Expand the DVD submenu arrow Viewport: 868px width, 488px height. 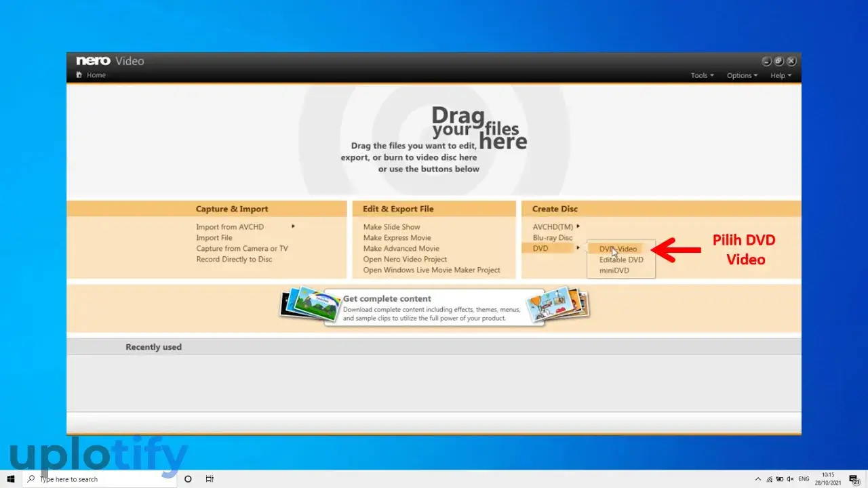pos(578,248)
